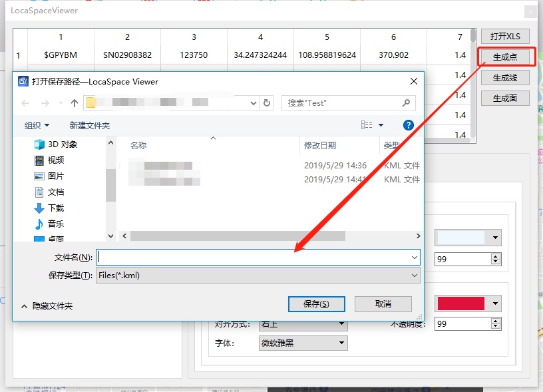Viewport: 543px width, 392px height.
Task: Increase the upper 99 opacity spinner
Action: point(496,256)
